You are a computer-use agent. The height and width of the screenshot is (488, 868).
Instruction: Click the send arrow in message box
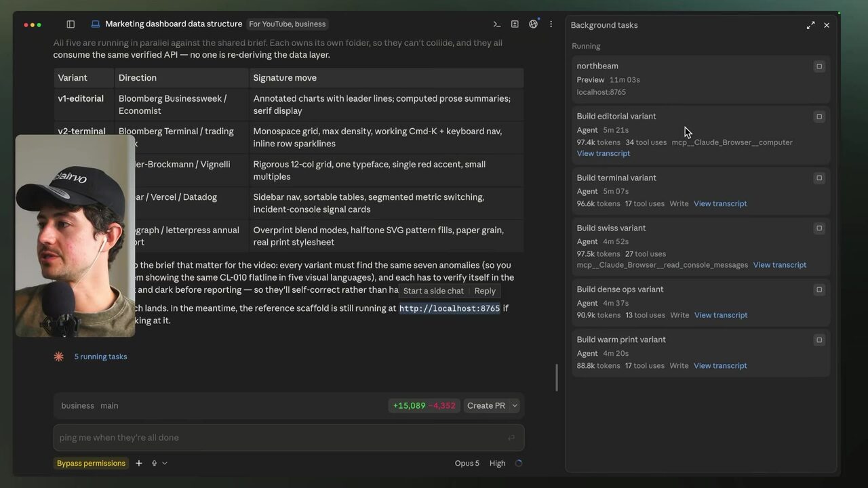511,438
